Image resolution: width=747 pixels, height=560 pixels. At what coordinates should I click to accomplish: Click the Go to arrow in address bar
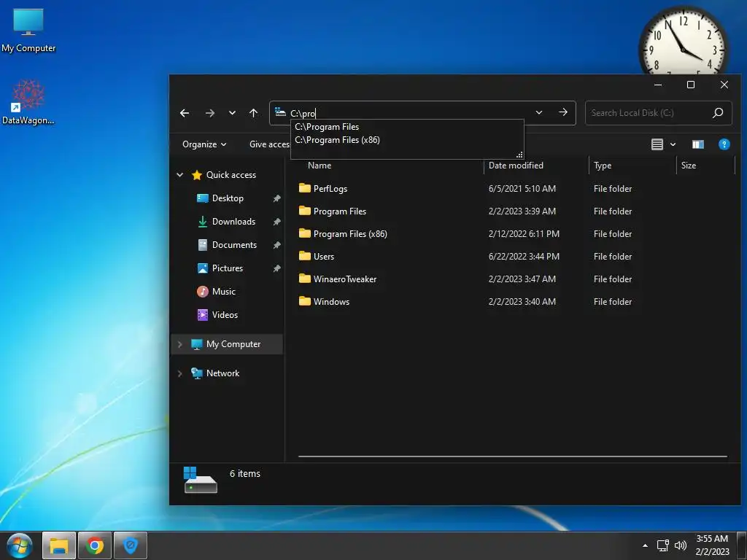pyautogui.click(x=563, y=112)
